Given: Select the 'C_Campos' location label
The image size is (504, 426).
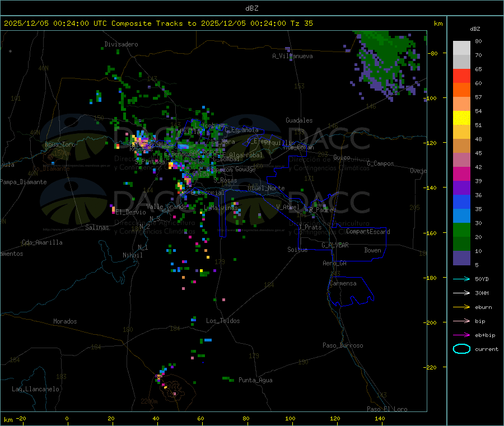Looking at the screenshot, I should click(x=380, y=163).
